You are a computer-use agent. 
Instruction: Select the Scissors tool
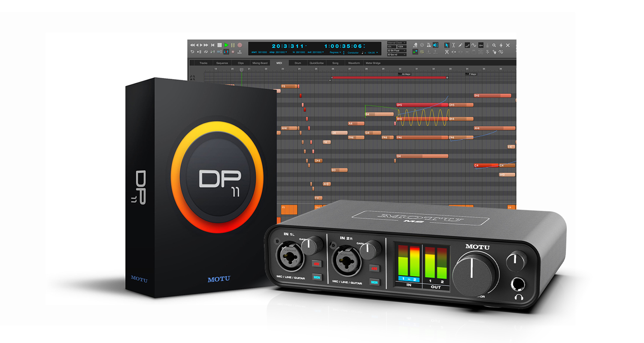(x=447, y=52)
